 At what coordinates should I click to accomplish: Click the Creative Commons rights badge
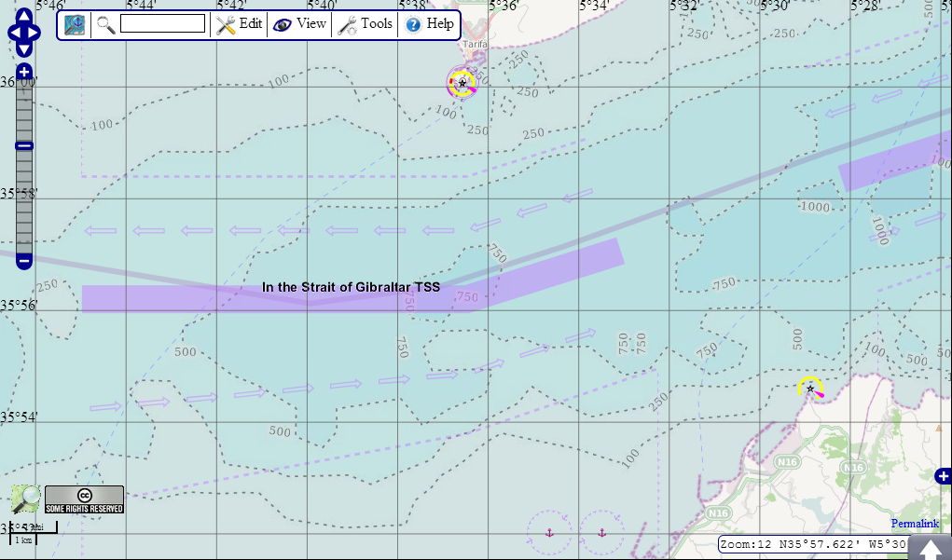tap(84, 500)
